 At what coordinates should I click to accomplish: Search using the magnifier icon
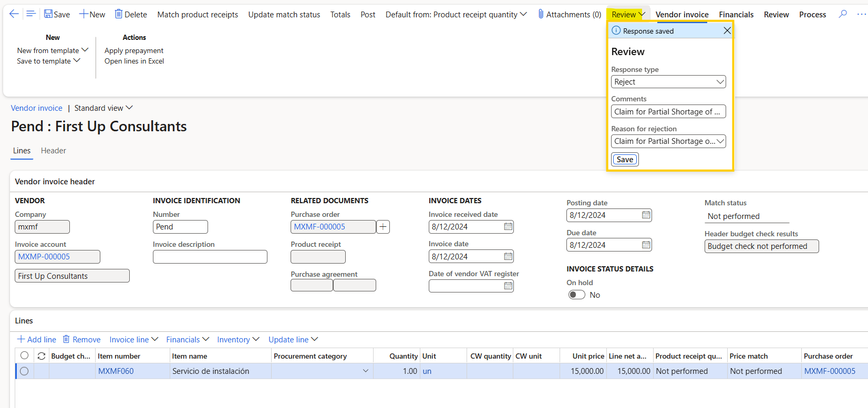point(843,14)
